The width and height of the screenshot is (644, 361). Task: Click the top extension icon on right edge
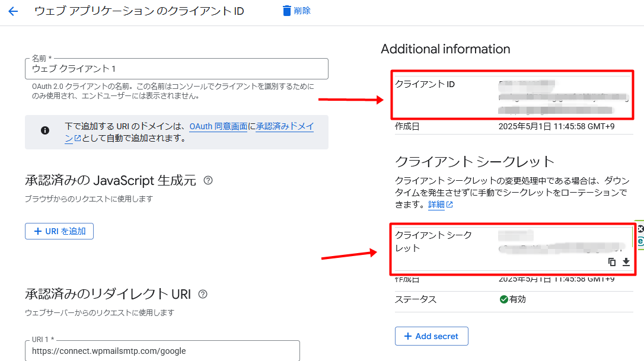640,228
